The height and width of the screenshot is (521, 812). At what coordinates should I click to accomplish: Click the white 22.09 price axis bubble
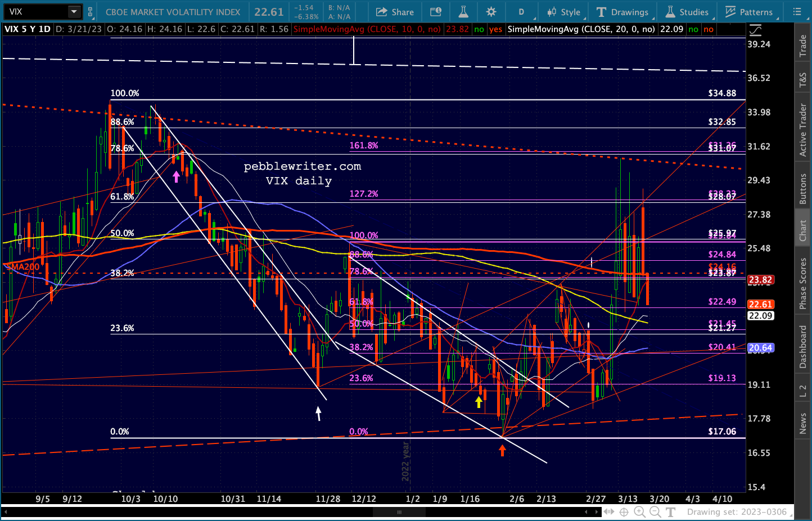[x=760, y=316]
